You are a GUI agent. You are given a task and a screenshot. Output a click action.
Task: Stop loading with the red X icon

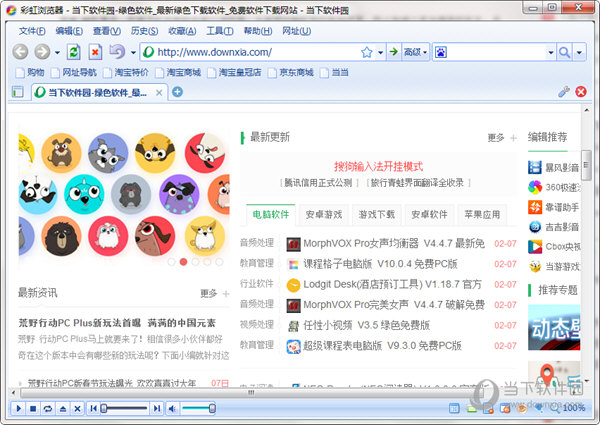[95, 52]
